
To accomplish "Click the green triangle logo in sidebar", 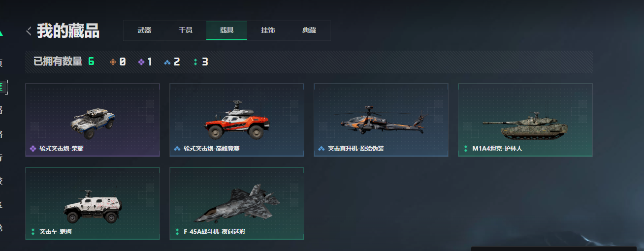I will coord(1,32).
